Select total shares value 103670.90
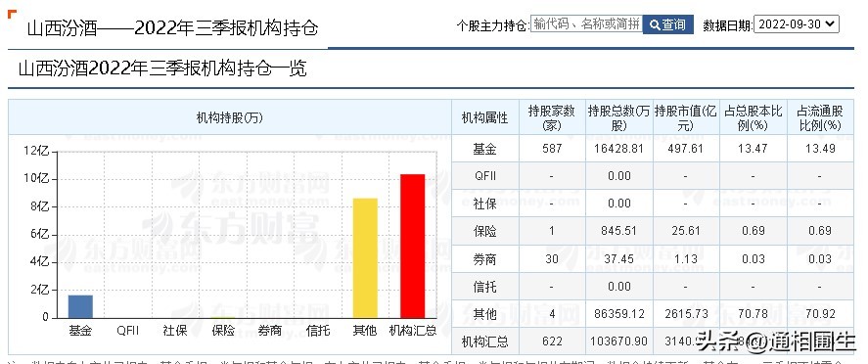This screenshot has height=364, width=868. pyautogui.click(x=618, y=342)
